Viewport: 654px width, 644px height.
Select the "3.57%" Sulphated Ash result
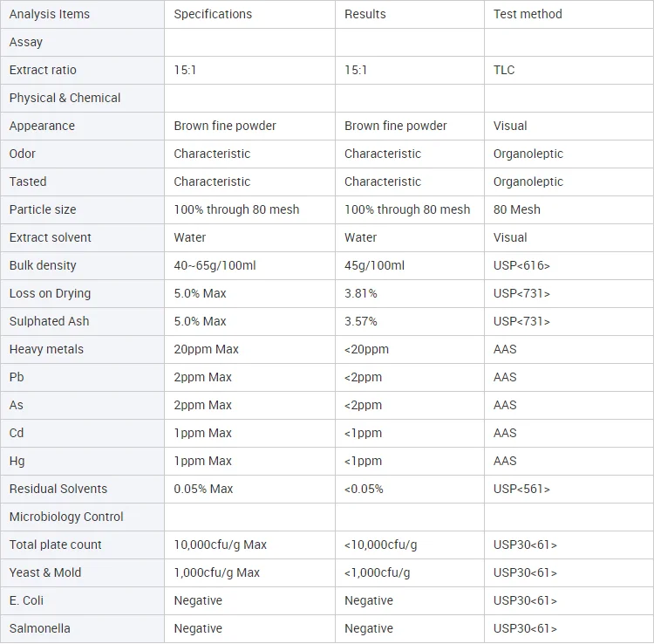pos(361,321)
